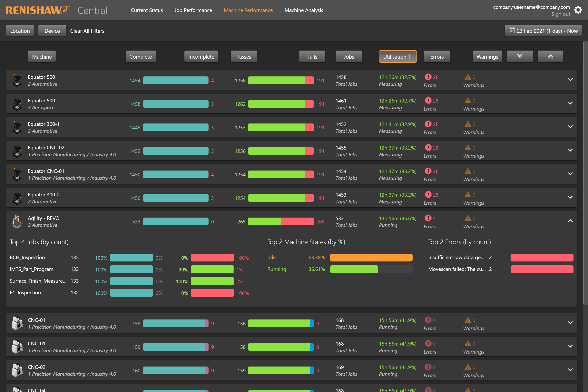Click the collapse all rows double-chevron button

(x=550, y=56)
